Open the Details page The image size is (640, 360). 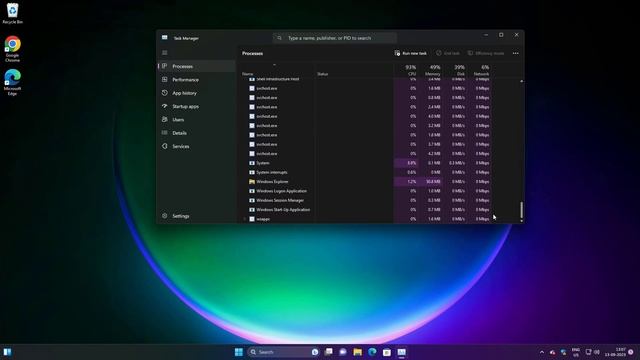tap(197, 133)
